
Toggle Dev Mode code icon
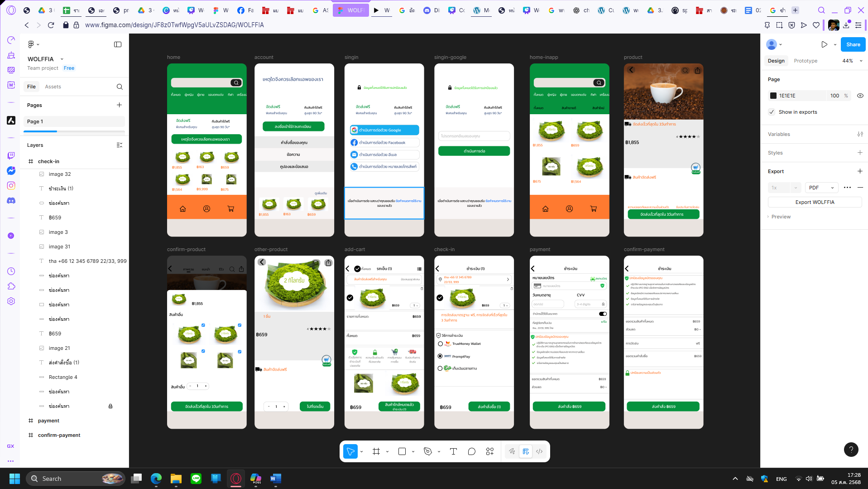coord(539,451)
